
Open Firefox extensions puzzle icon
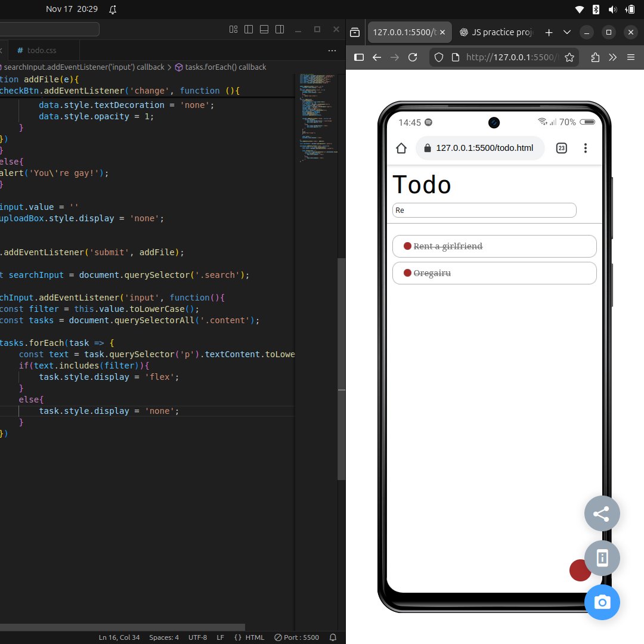pyautogui.click(x=595, y=57)
